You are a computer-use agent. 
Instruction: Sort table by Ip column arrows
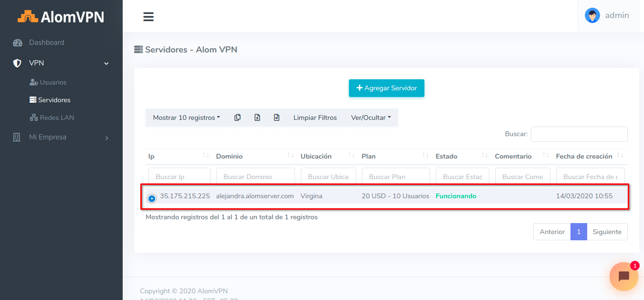coord(206,156)
